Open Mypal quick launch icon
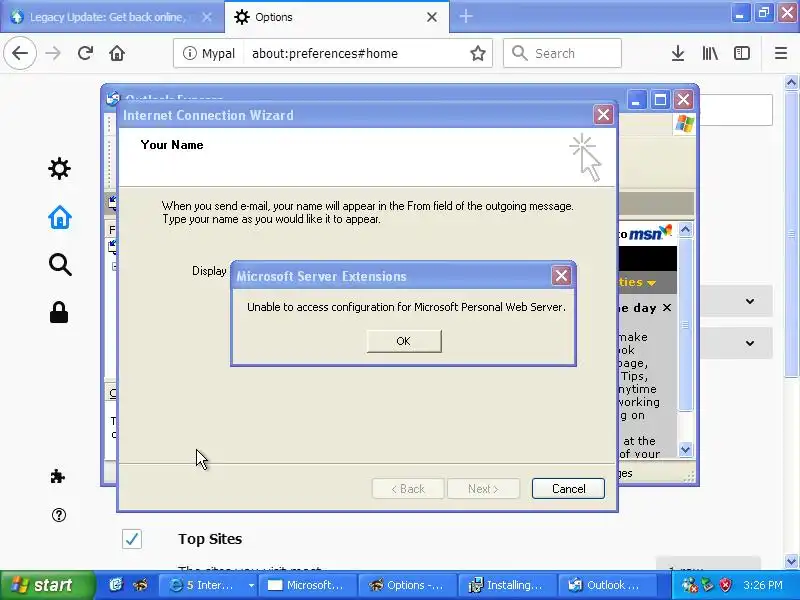This screenshot has height=600, width=800. tap(140, 584)
